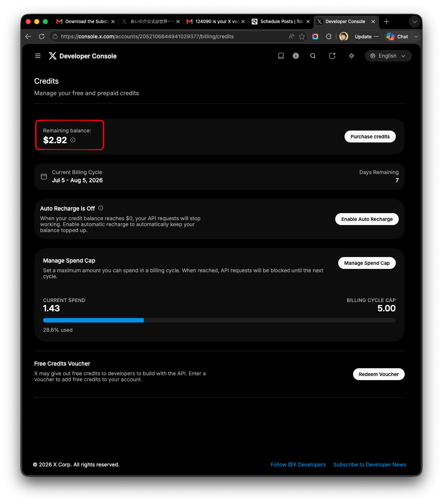The width and height of the screenshot is (443, 504).
Task: Open a new browser tab
Action: point(387,22)
